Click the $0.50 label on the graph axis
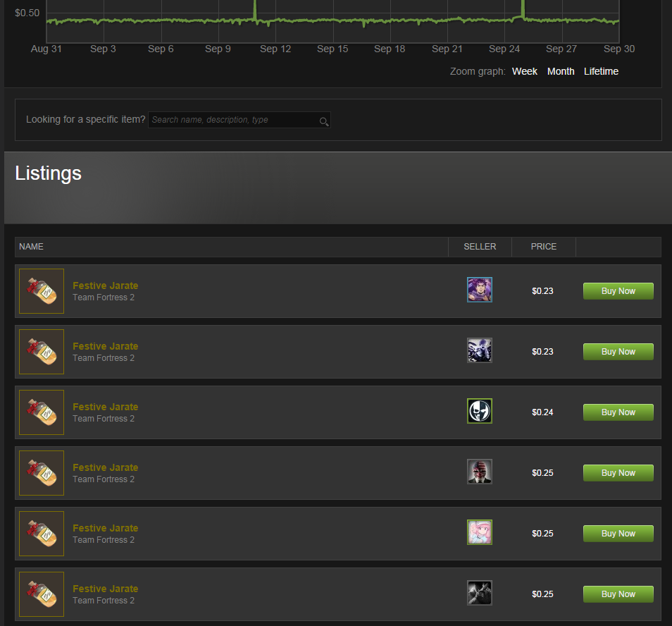This screenshot has width=672, height=626. 27,13
